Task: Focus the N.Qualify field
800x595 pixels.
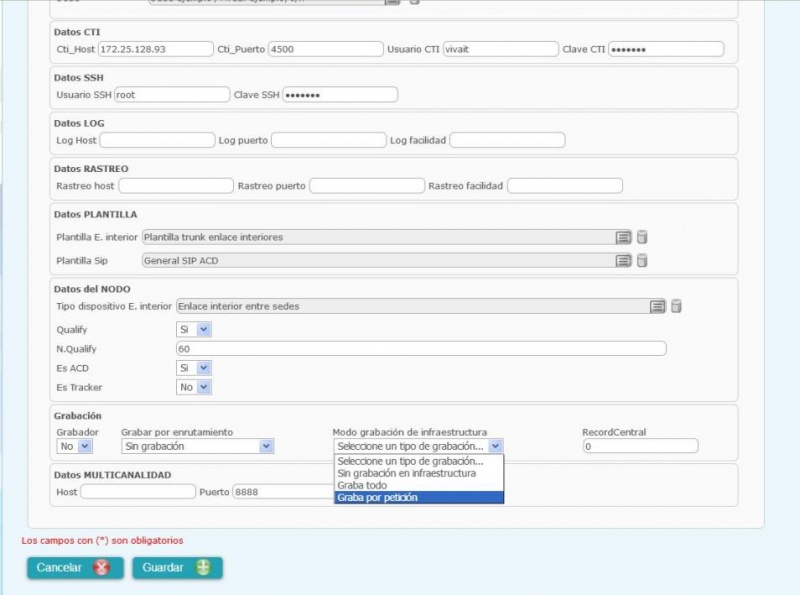Action: click(x=421, y=349)
